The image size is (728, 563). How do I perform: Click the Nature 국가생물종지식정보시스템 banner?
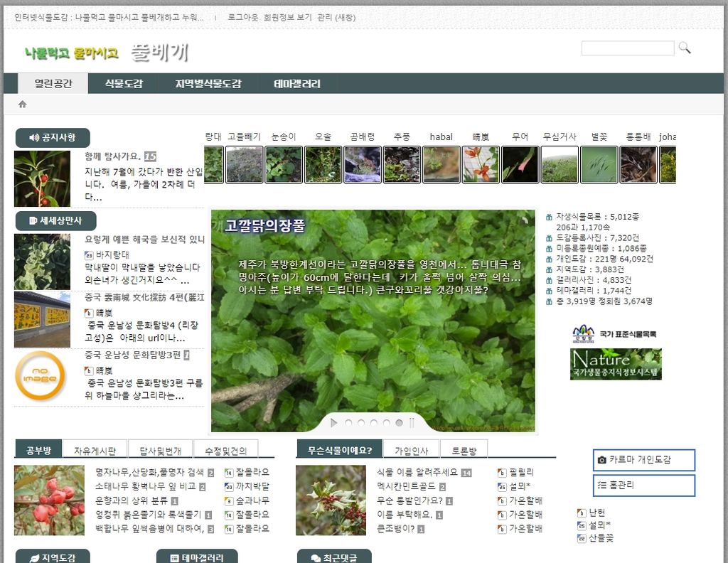(x=616, y=364)
